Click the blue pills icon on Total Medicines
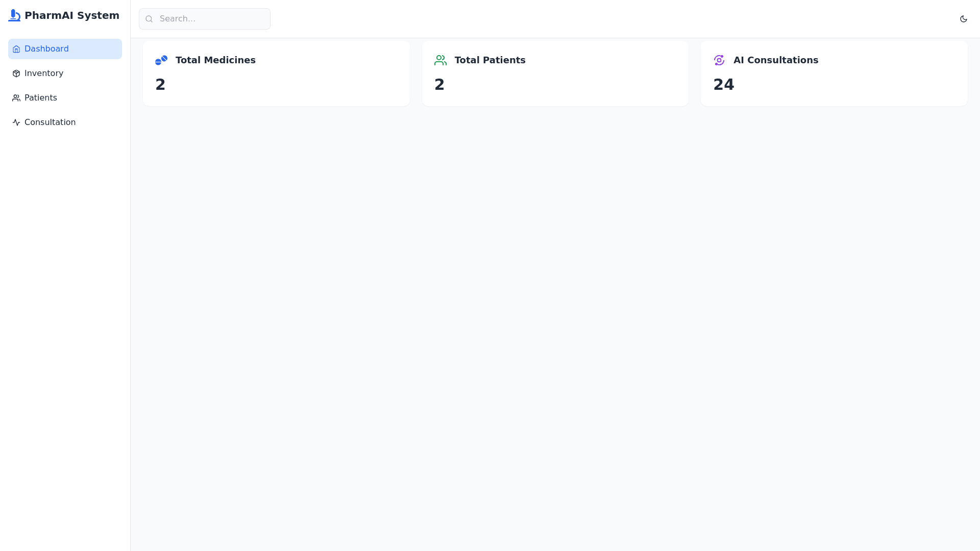Image resolution: width=980 pixels, height=551 pixels. (161, 60)
